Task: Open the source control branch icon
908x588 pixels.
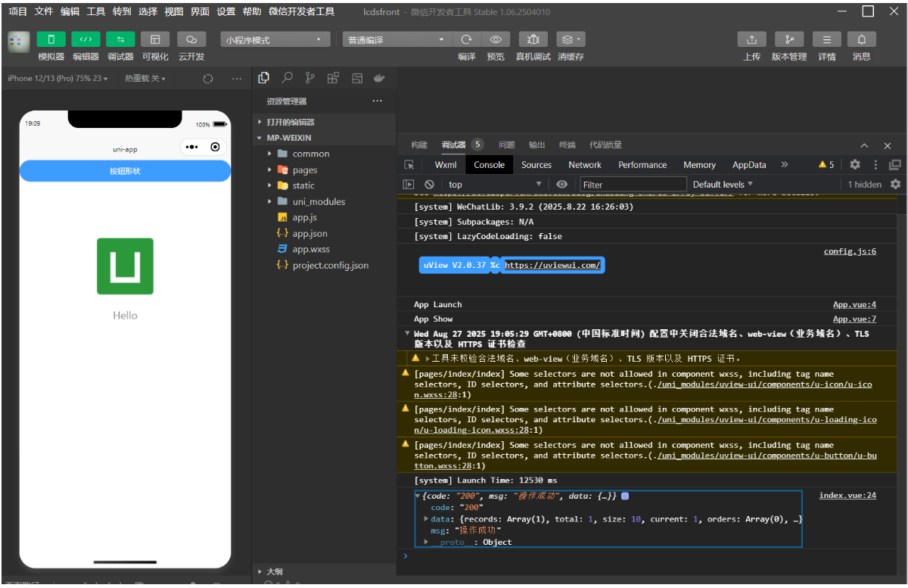Action: (x=309, y=77)
